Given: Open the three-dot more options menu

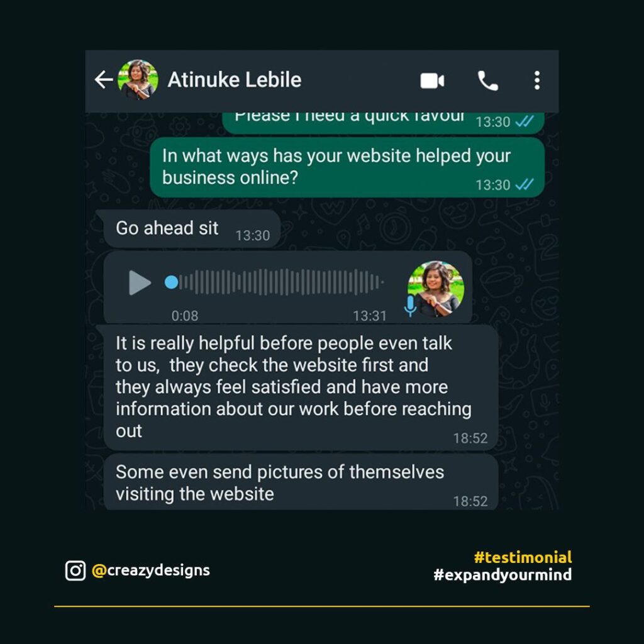Looking at the screenshot, I should 537,80.
